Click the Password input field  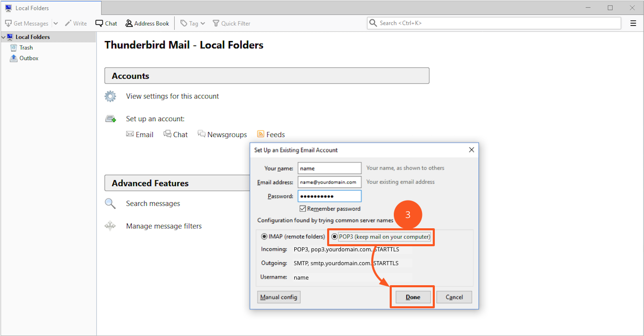tap(330, 196)
